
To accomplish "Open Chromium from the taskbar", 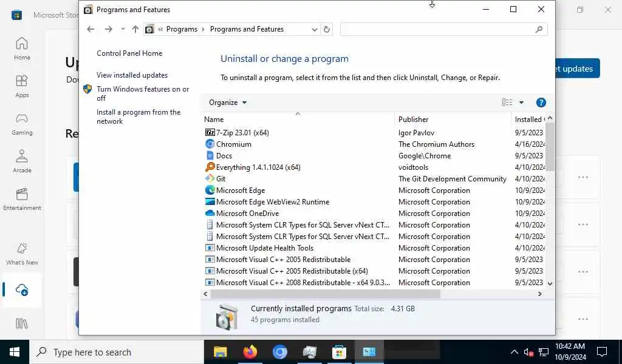I will [x=279, y=352].
